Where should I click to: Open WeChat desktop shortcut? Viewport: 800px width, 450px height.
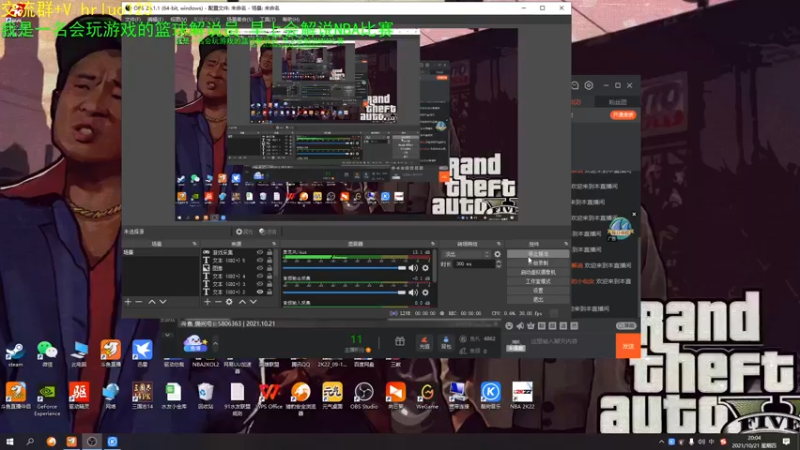coord(47,354)
